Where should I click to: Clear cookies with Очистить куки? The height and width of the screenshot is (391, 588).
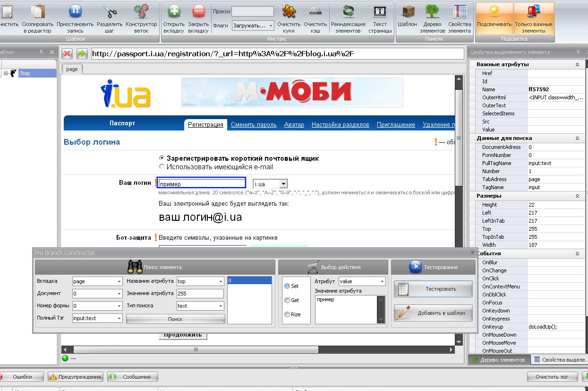[289, 11]
